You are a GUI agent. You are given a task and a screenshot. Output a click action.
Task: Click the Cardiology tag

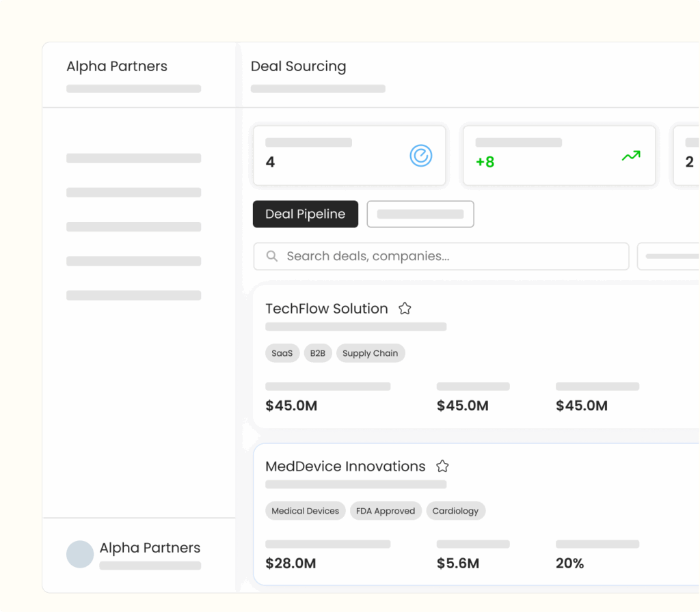point(455,511)
